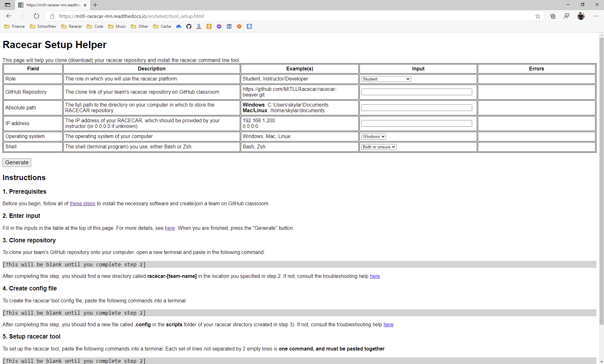Open the Collections panel

[x=553, y=16]
